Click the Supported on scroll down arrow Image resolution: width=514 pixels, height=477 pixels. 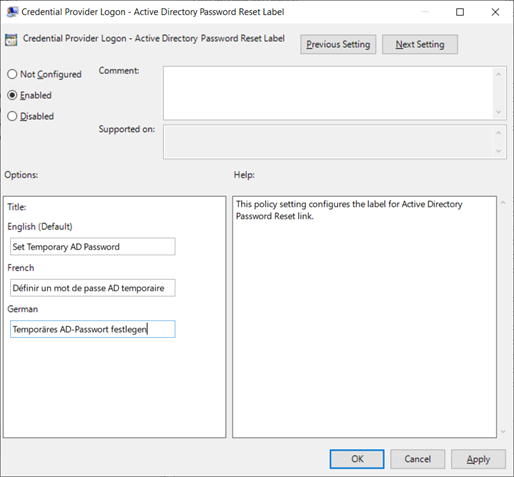point(499,151)
